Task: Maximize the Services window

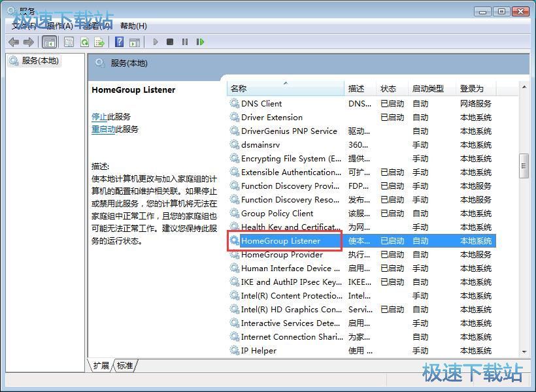Action: 501,12
